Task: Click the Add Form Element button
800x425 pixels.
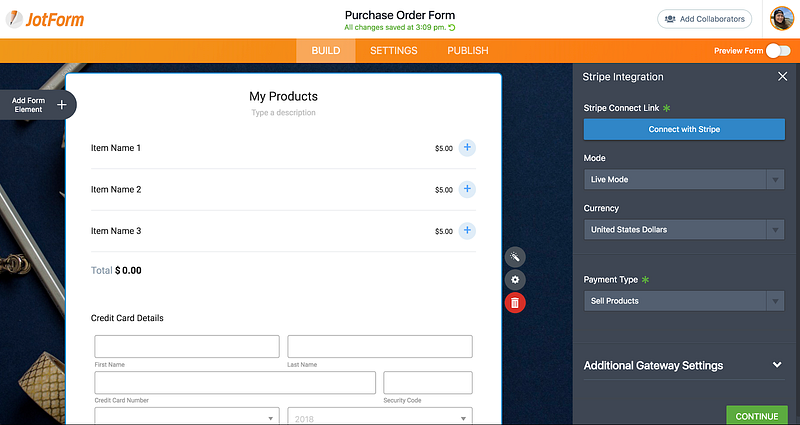Action: click(x=38, y=105)
